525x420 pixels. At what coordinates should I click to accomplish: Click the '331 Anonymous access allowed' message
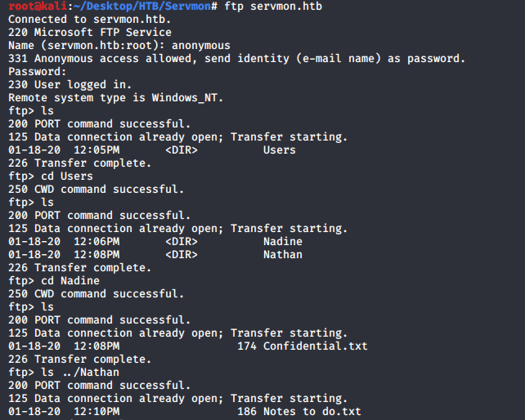click(236, 58)
